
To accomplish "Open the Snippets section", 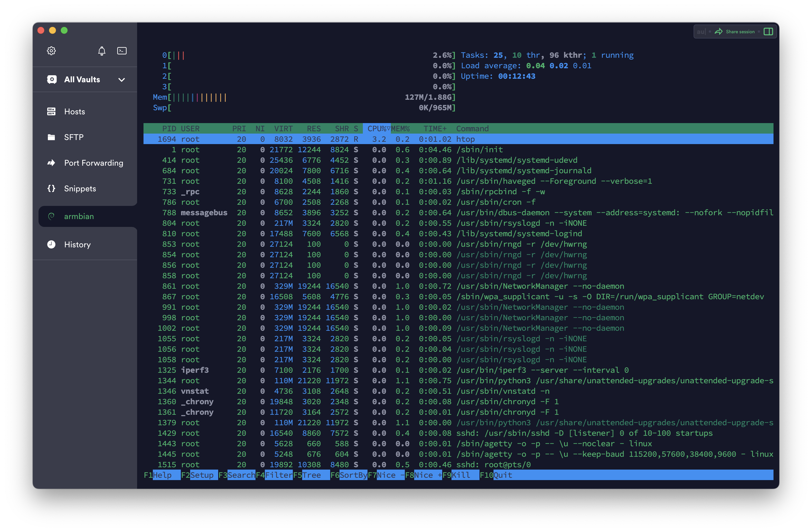I will pos(80,188).
